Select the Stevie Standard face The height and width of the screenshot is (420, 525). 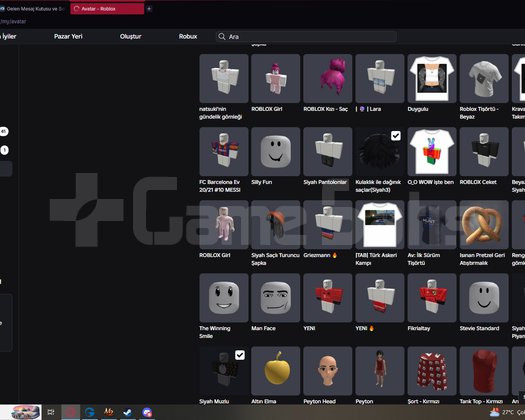tap(484, 298)
